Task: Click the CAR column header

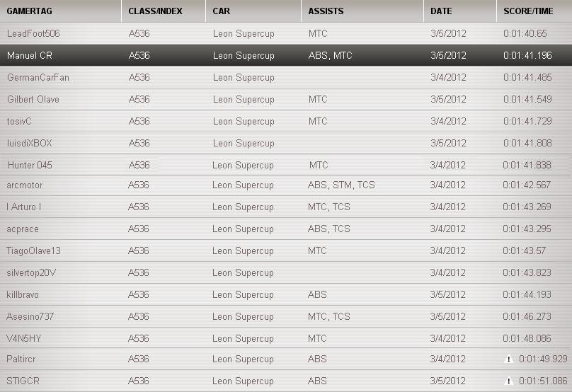Action: coord(222,11)
